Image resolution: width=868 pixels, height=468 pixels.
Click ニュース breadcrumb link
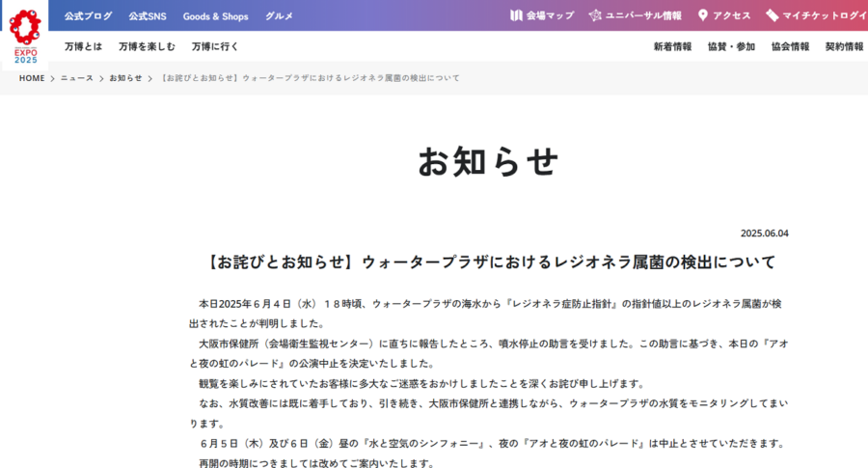[77, 78]
